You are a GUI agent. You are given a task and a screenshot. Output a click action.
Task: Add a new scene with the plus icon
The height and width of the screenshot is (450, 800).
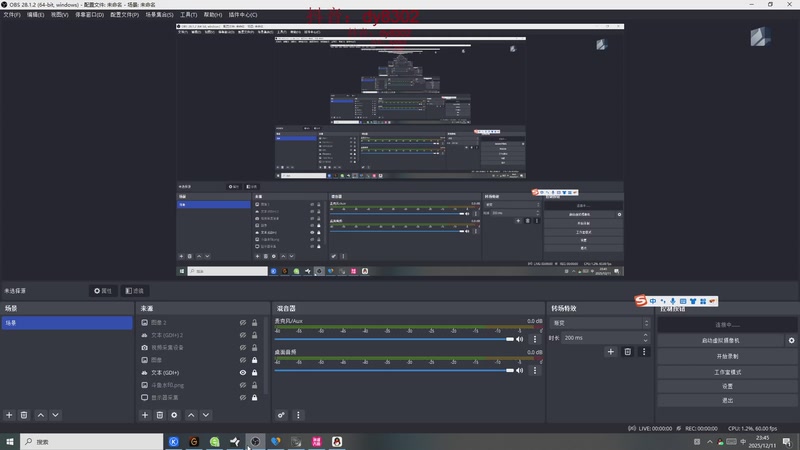point(9,415)
